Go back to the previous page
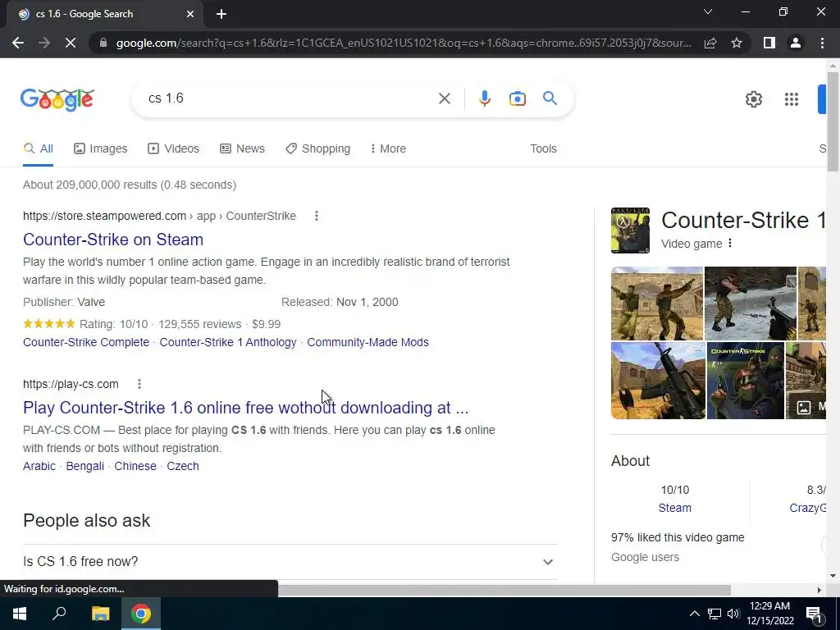The height and width of the screenshot is (630, 840). pyautogui.click(x=18, y=43)
